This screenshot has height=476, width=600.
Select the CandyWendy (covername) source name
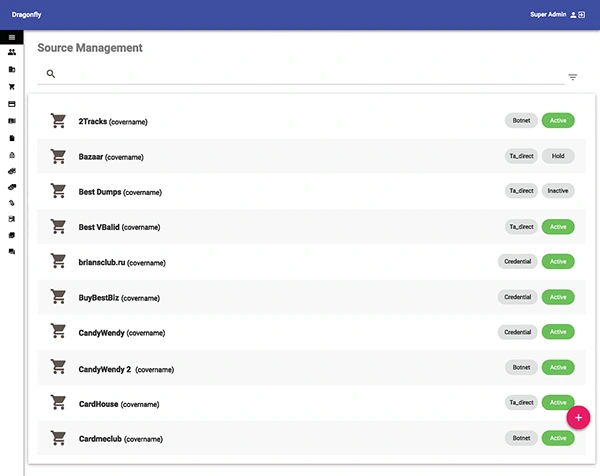click(x=122, y=333)
